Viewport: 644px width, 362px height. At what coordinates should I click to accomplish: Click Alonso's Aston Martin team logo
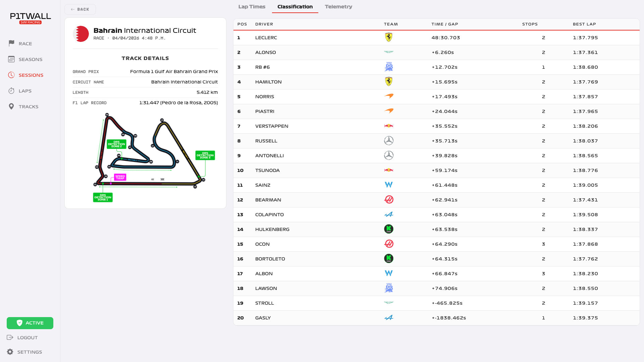(x=389, y=52)
